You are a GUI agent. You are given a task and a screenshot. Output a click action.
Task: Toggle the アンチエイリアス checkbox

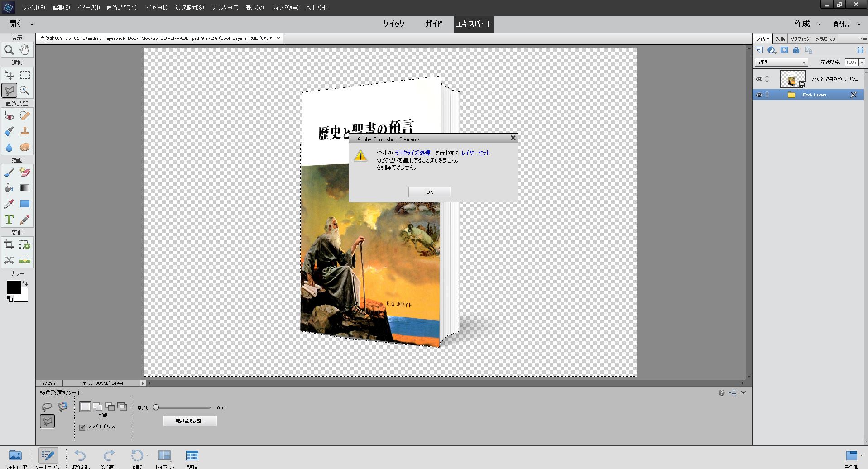point(82,427)
